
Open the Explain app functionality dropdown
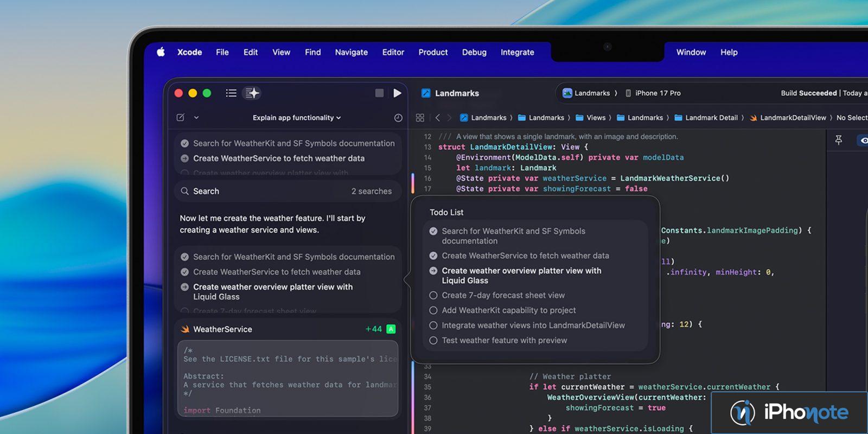tap(297, 117)
